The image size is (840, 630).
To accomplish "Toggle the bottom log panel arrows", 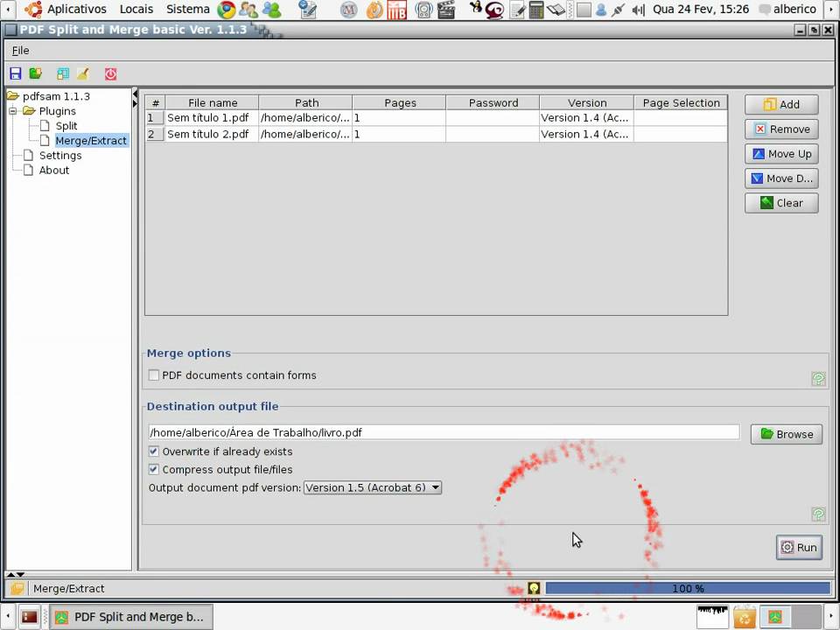I will pos(15,574).
